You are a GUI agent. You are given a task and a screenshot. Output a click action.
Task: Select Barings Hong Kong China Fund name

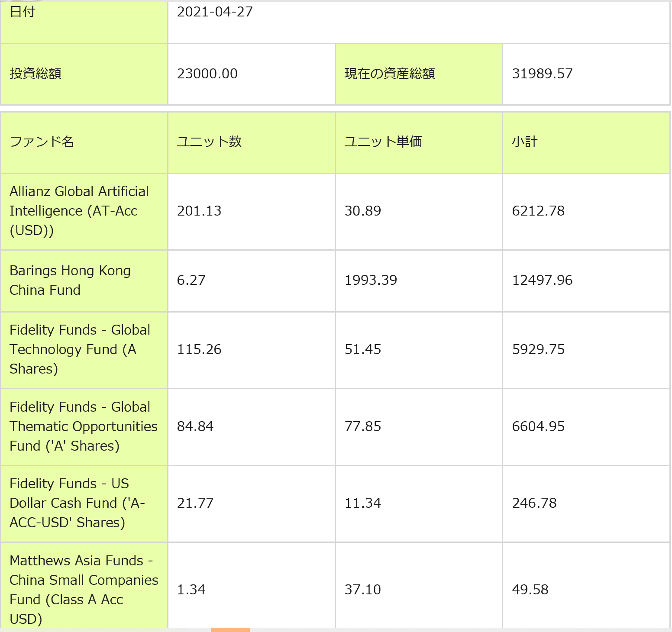(70, 280)
